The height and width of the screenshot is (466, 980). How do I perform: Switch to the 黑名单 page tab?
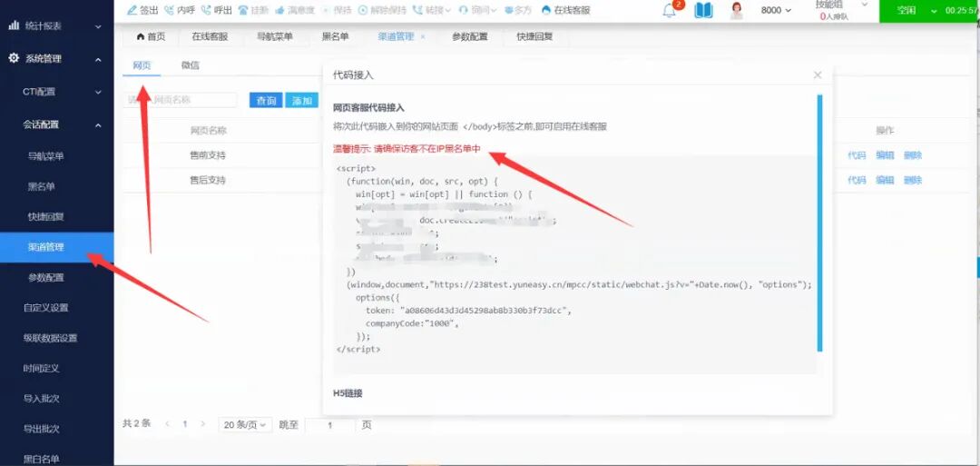(x=335, y=37)
